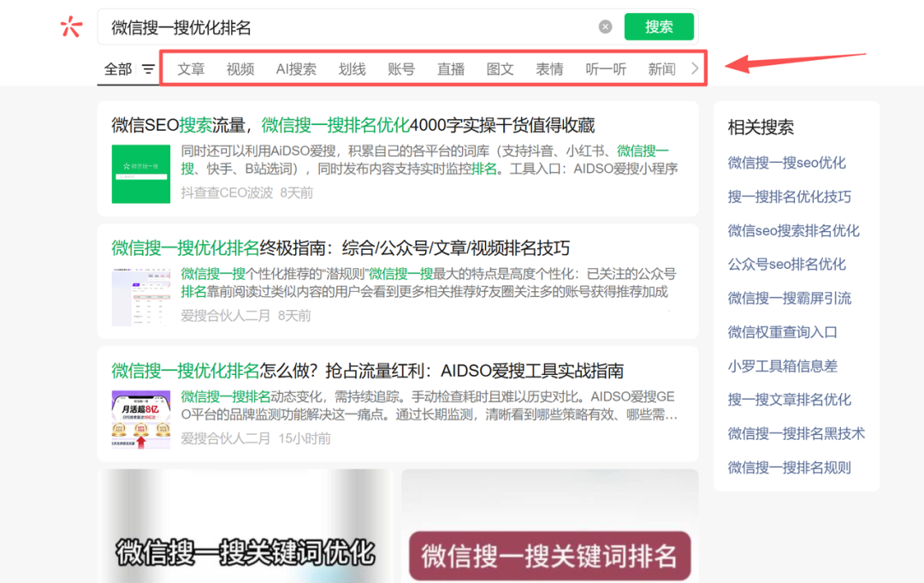Click 爱搜合伙人二月 posted 8天前
Viewport: 924px width, 583px height.
pos(225,316)
